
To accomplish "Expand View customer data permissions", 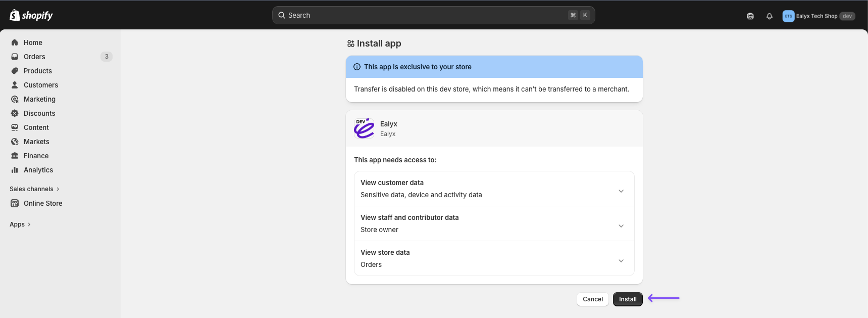I will pyautogui.click(x=621, y=191).
